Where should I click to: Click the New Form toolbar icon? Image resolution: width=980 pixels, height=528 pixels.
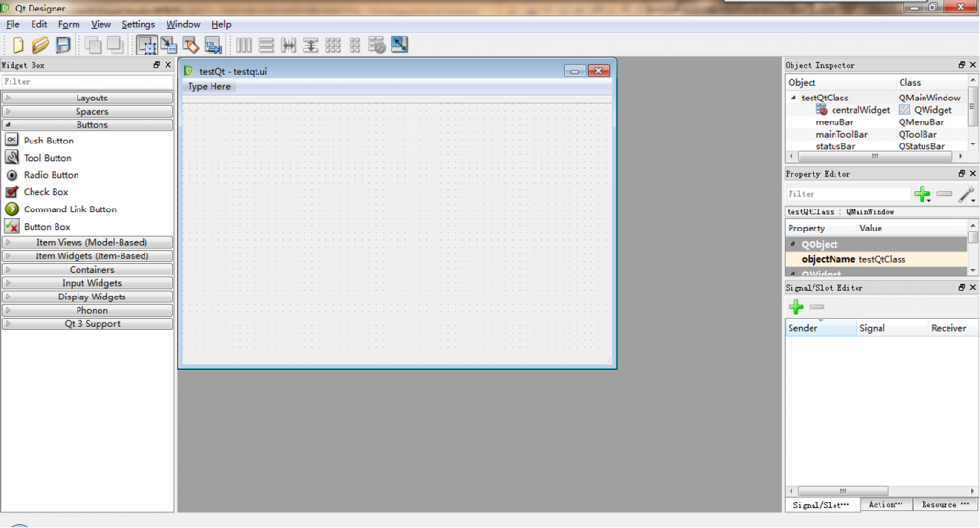(x=18, y=45)
